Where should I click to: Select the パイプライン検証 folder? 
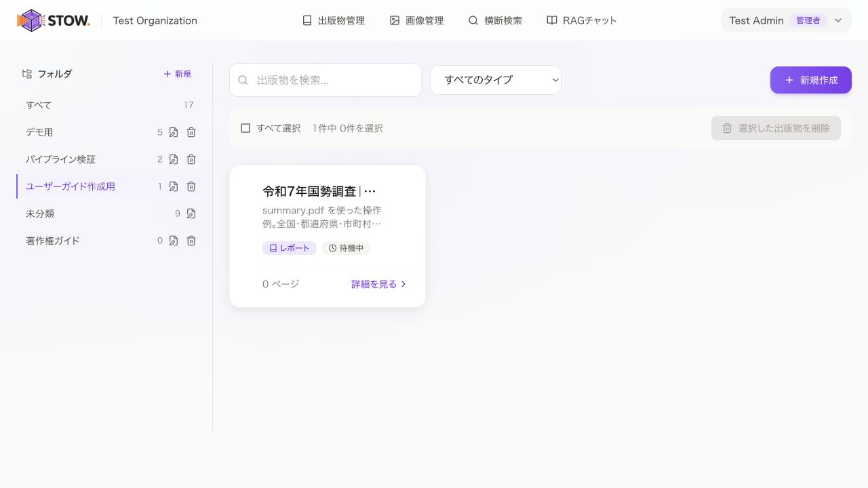click(x=61, y=159)
